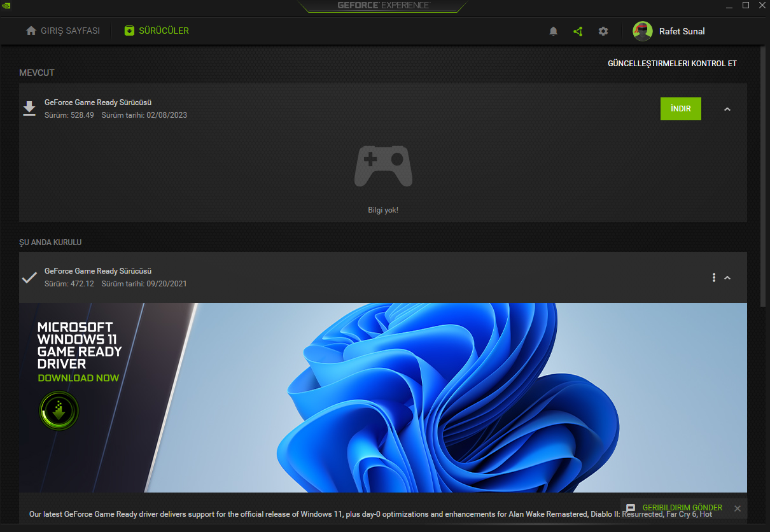Click Geribildirim Gönder button
This screenshot has width=770, height=532.
pyautogui.click(x=682, y=508)
